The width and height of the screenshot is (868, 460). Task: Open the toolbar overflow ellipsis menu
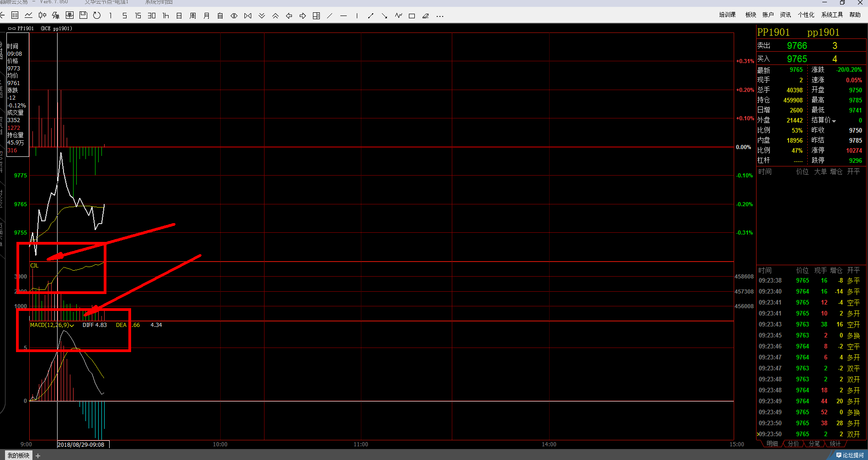(x=439, y=16)
